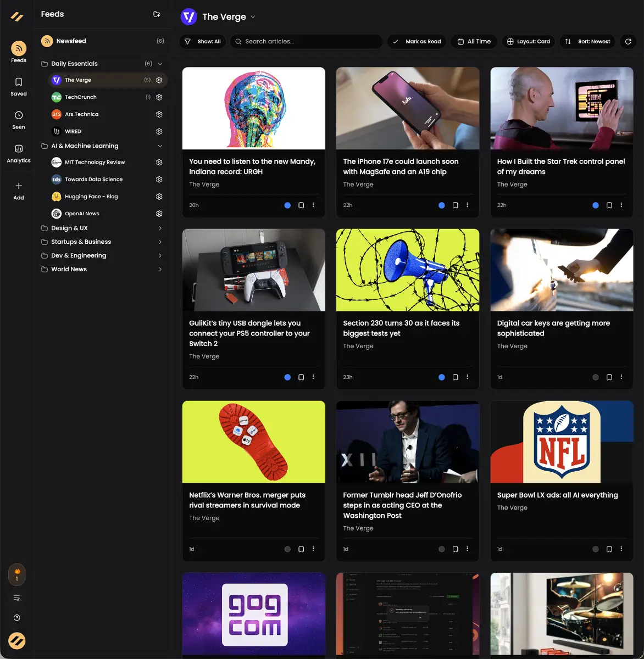Open 'Super Bowl LX ads: all AI everything' headline
This screenshot has width=644, height=659.
pyautogui.click(x=557, y=495)
